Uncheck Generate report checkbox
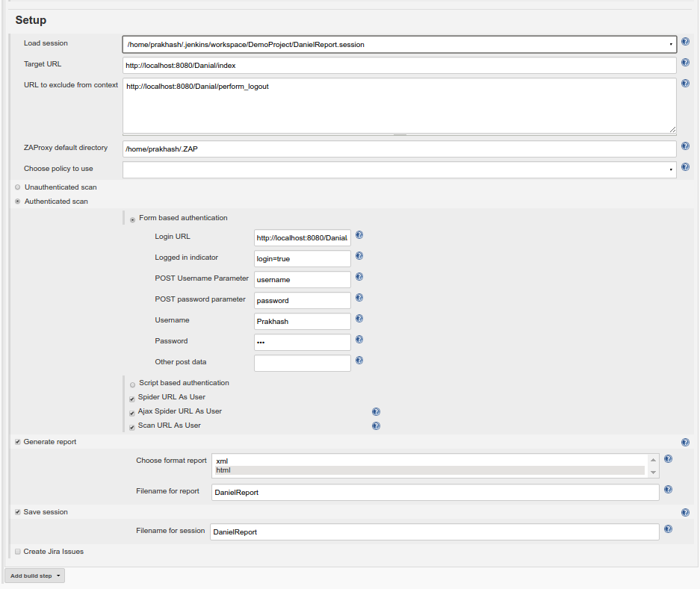 pos(18,442)
